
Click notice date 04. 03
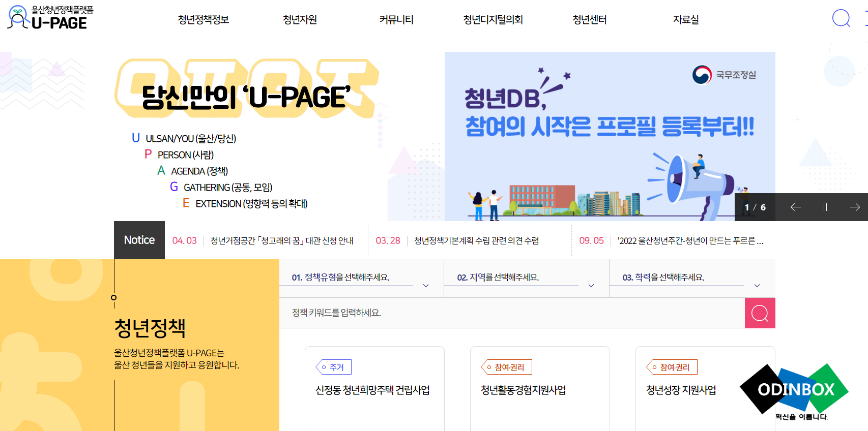(184, 240)
